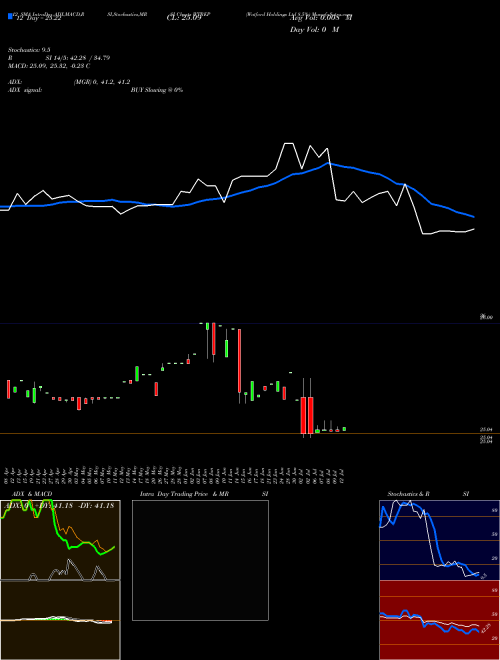Click the blue 12 Day SMA legend square
Screen dimensions: 500x660
pos(10,17)
